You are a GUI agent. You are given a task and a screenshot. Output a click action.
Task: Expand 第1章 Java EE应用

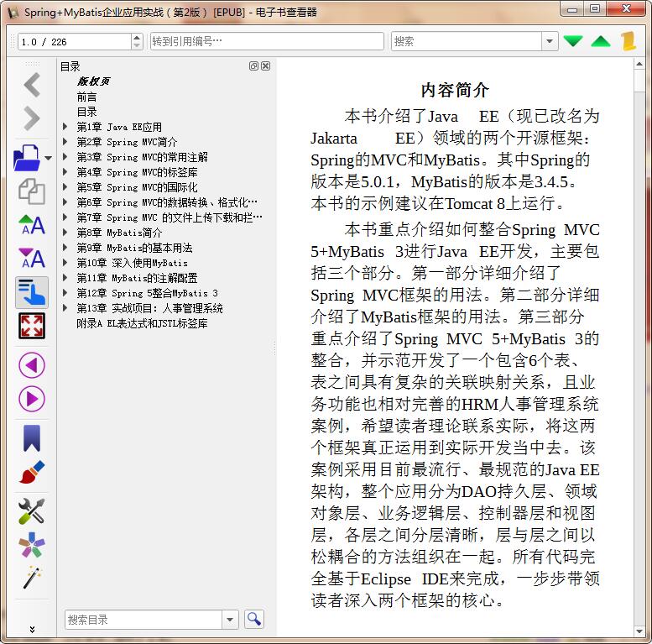[65, 127]
